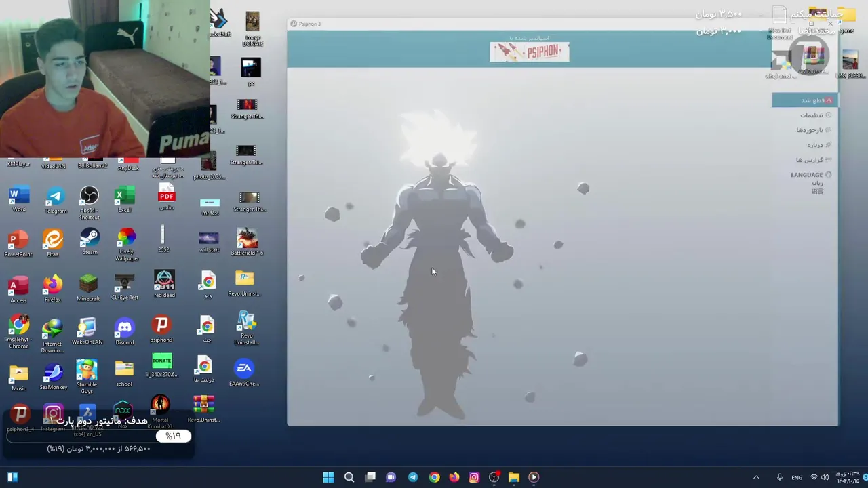Launch Minecraft from the desktop

pos(88,288)
